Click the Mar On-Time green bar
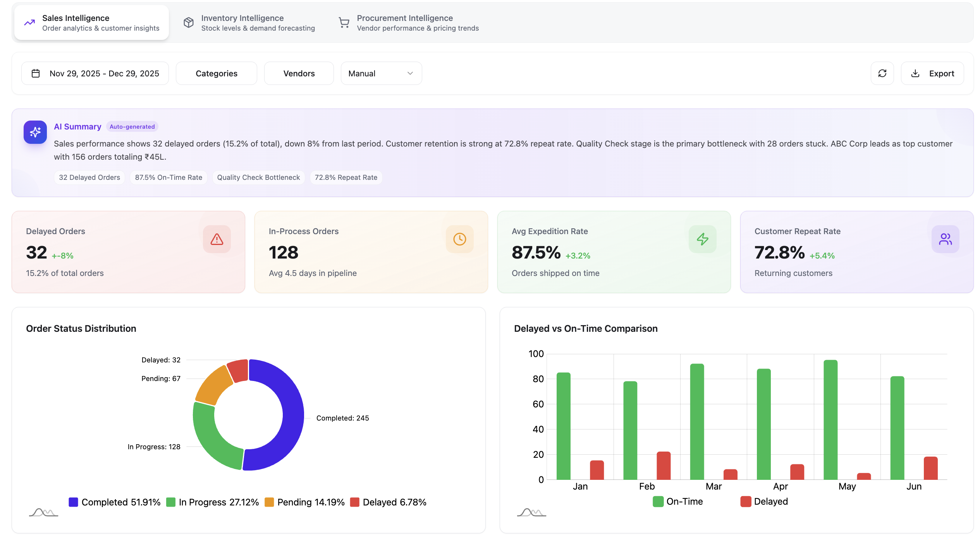980x538 pixels. (697, 422)
